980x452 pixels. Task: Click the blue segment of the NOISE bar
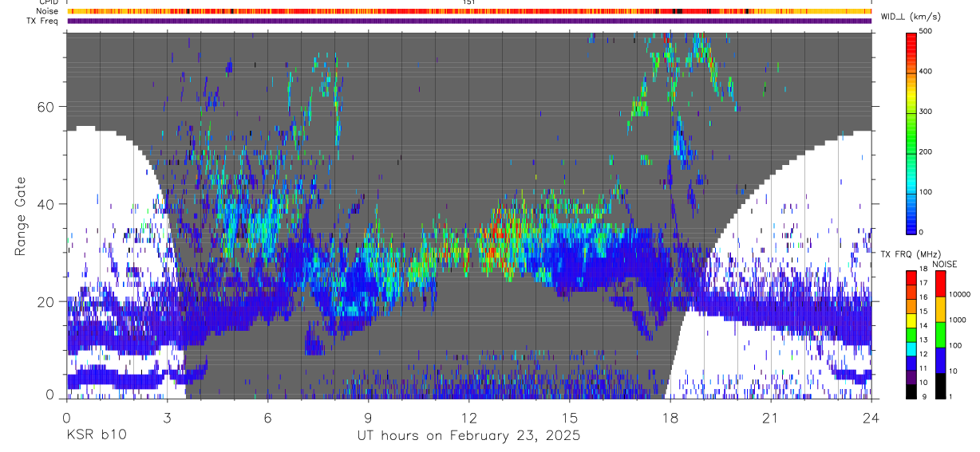tap(939, 360)
